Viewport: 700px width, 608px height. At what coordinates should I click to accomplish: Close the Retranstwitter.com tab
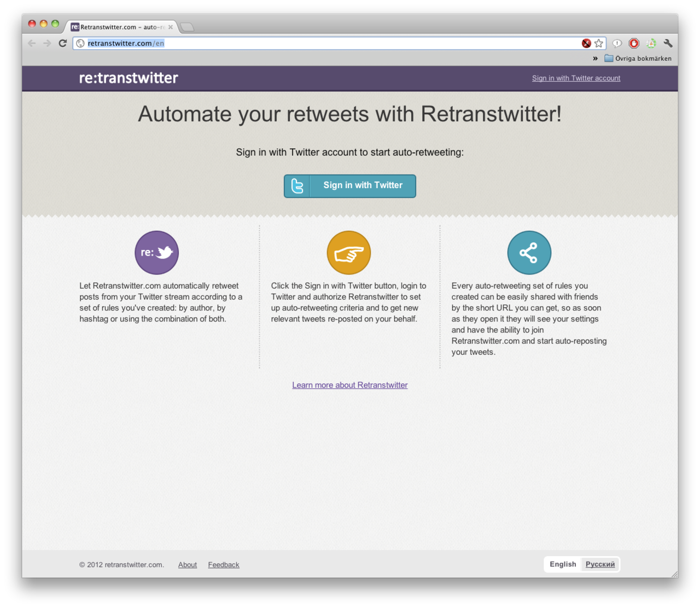coord(171,27)
